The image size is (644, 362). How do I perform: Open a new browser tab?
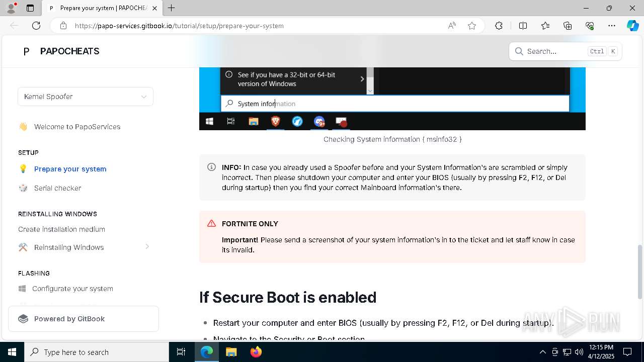[172, 8]
